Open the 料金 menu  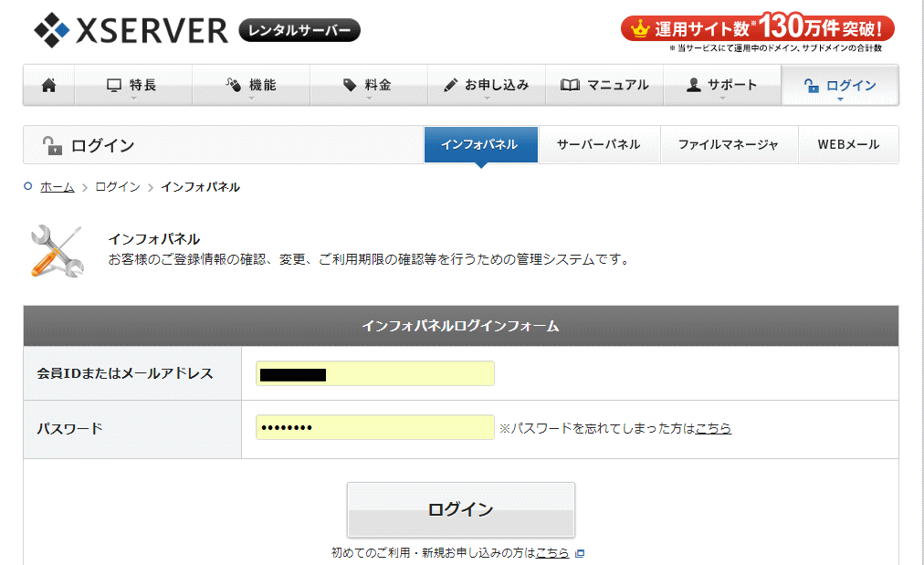(369, 86)
